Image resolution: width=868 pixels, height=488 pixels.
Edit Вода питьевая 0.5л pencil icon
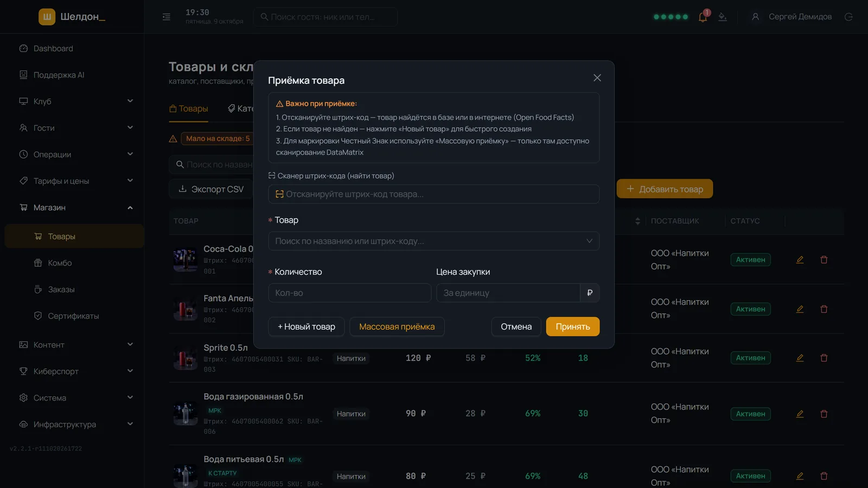(800, 476)
